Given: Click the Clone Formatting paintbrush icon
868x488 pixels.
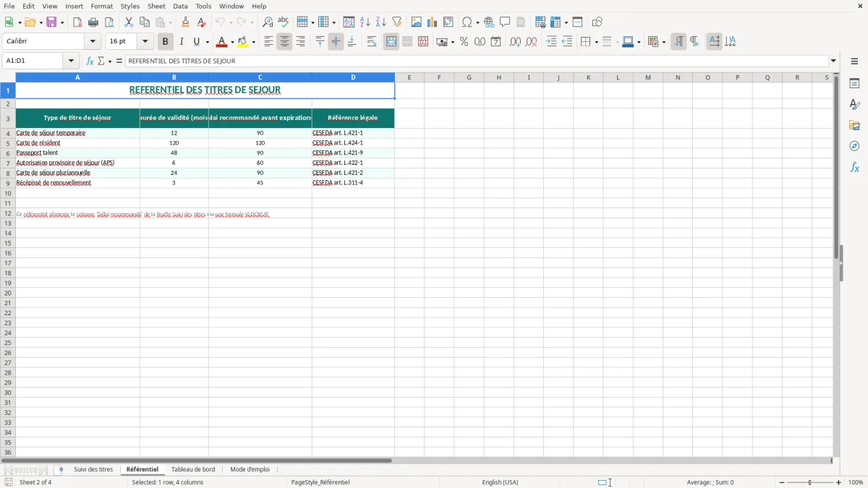Looking at the screenshot, I should click(186, 22).
